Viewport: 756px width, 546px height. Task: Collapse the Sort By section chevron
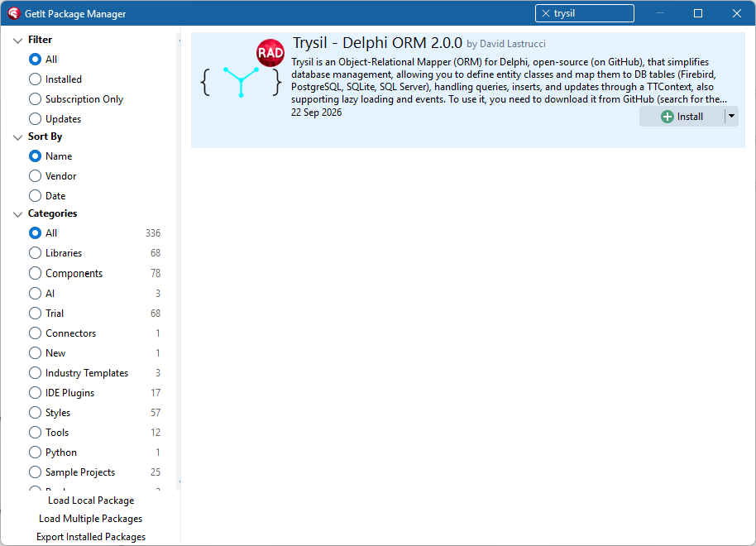pos(18,137)
